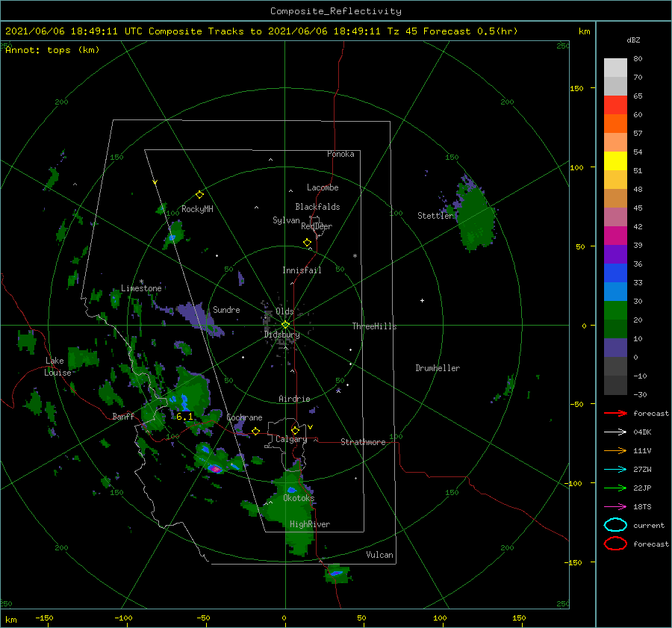This screenshot has width=672, height=628.
Task: Click the Drumheller town label
Action: [438, 368]
